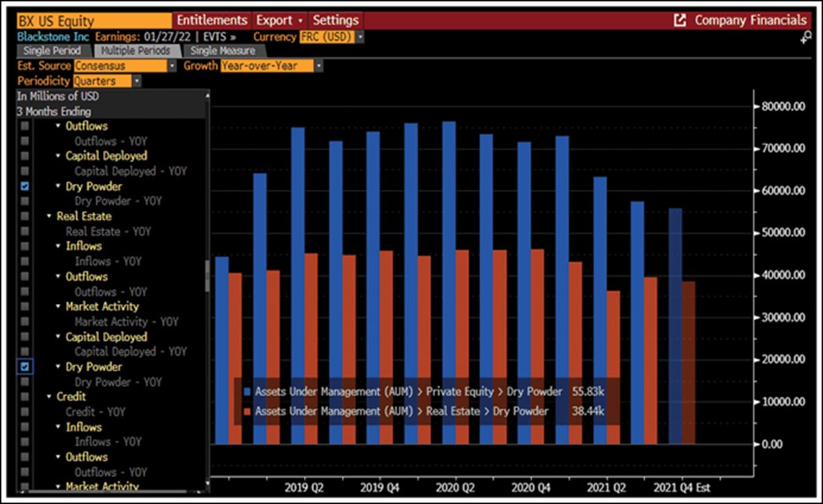Click the Settings button
The width and height of the screenshot is (823, 504).
[x=335, y=20]
